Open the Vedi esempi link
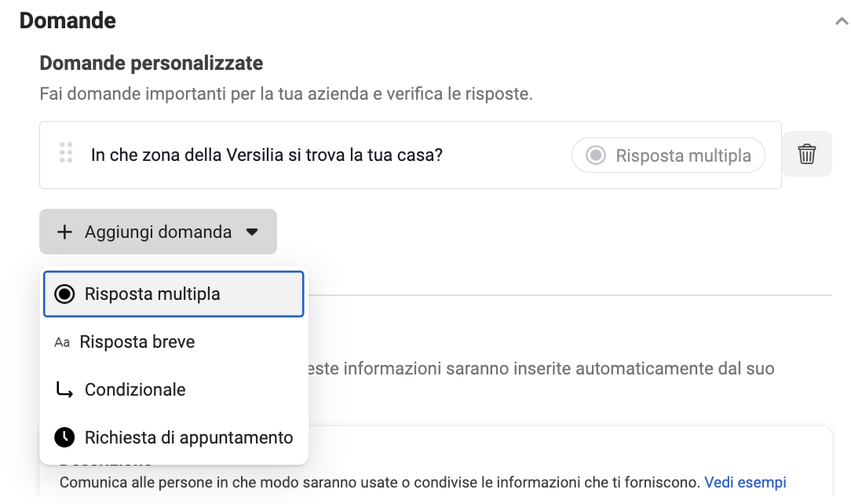851x504 pixels. pos(745,482)
